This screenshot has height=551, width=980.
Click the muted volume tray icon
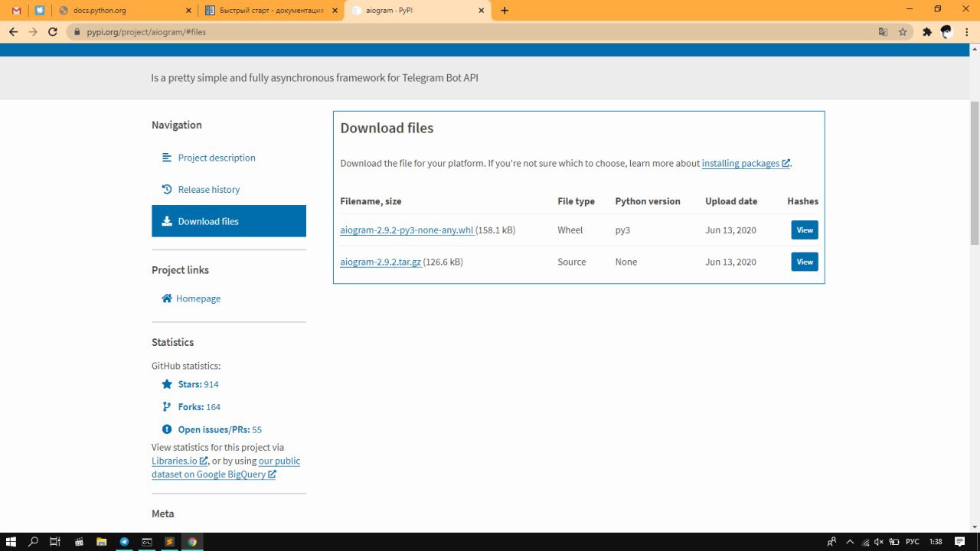(878, 542)
